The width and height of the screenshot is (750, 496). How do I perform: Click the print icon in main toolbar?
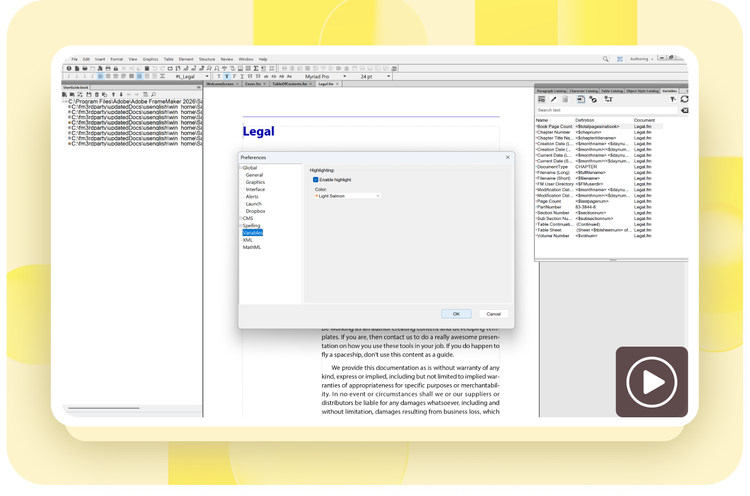coord(108,68)
